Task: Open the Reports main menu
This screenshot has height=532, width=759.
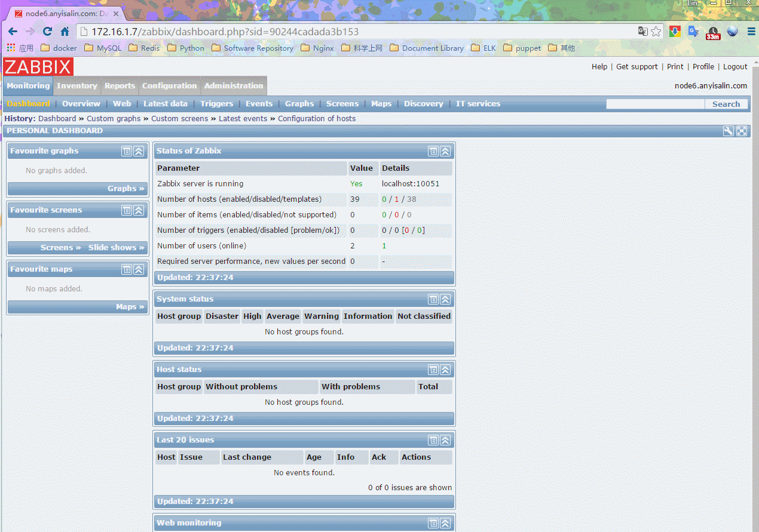Action: click(120, 86)
